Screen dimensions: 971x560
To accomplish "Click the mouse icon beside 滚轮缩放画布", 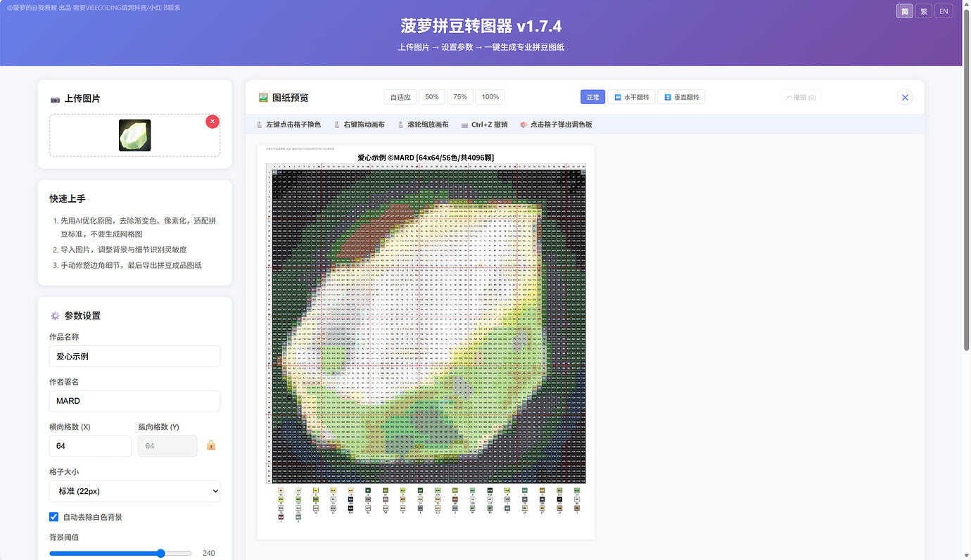I will pos(400,125).
